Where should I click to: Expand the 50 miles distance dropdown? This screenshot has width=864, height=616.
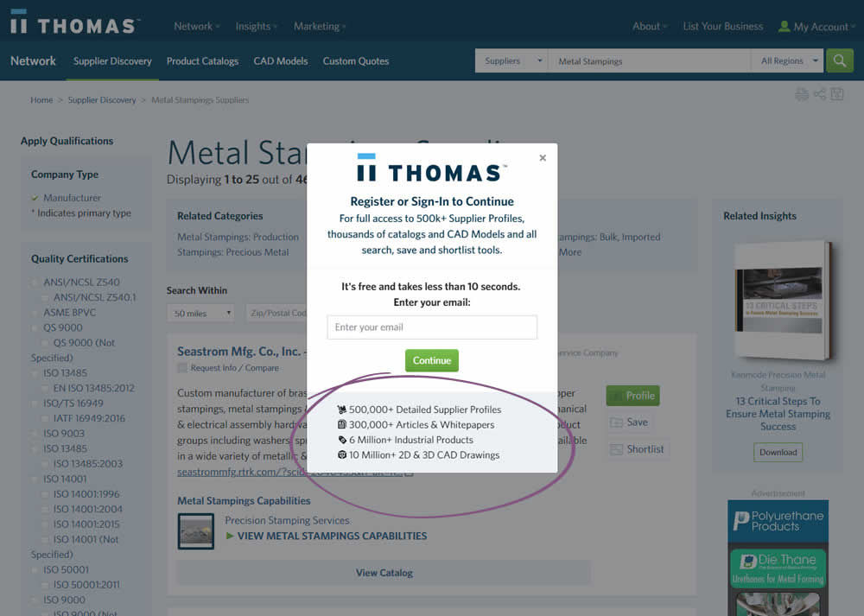pos(202,313)
